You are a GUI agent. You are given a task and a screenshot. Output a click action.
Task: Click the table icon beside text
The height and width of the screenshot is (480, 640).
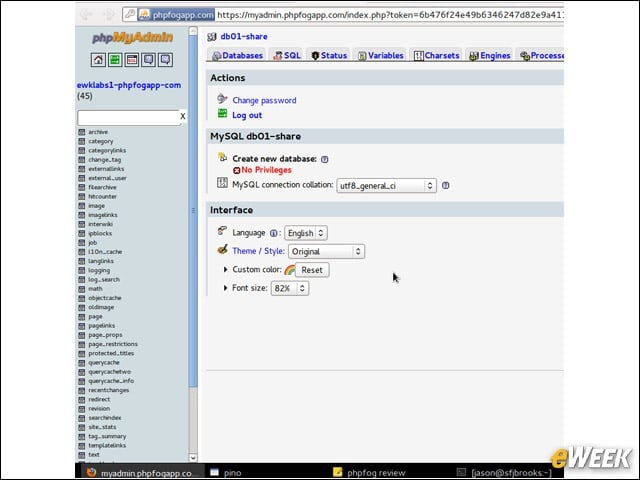[x=82, y=455]
